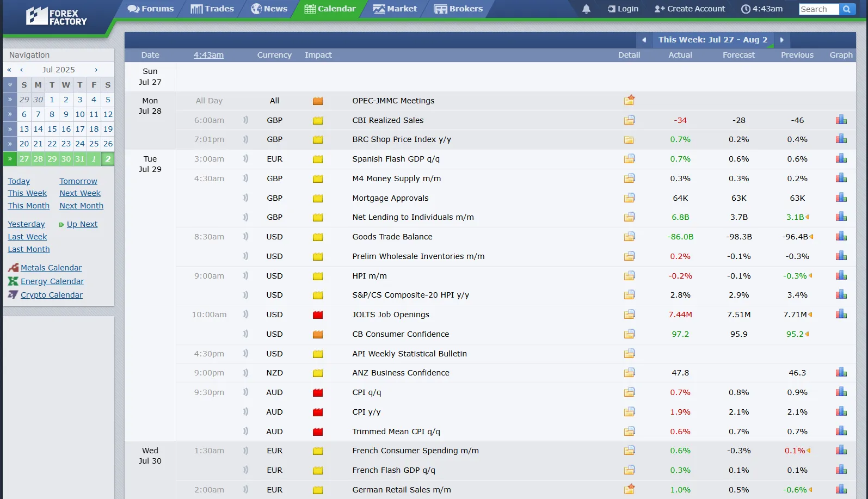Toggle sound alert for Spanish Flash GDP
Image resolution: width=868 pixels, height=499 pixels.
pyautogui.click(x=245, y=159)
